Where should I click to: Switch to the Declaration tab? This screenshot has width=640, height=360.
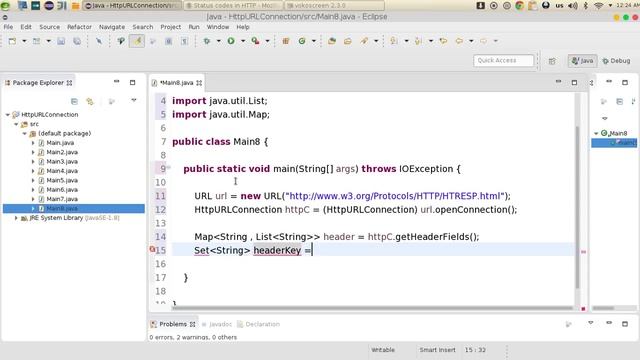pos(259,324)
